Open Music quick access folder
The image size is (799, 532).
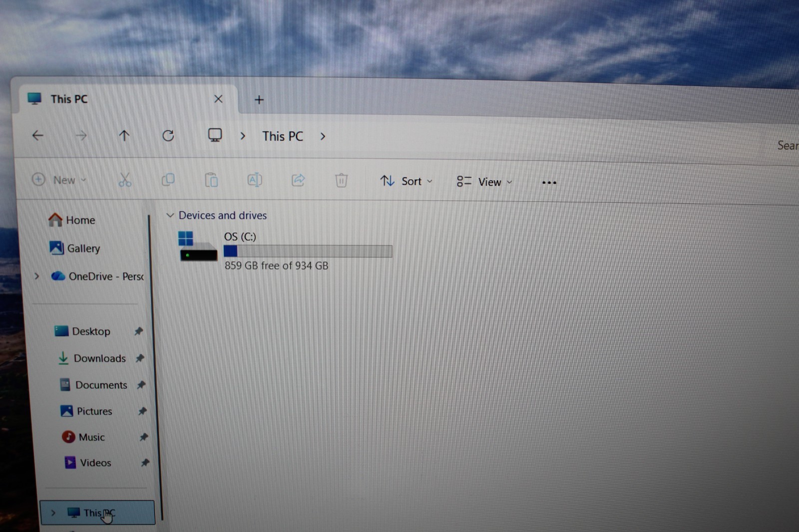tap(83, 437)
